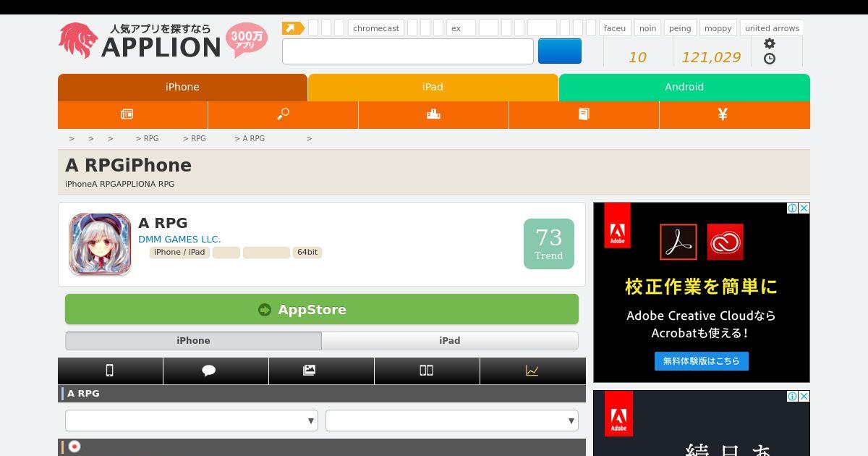Open the DMM GAMES LLC. developer link
The height and width of the screenshot is (456, 868).
[x=179, y=239]
